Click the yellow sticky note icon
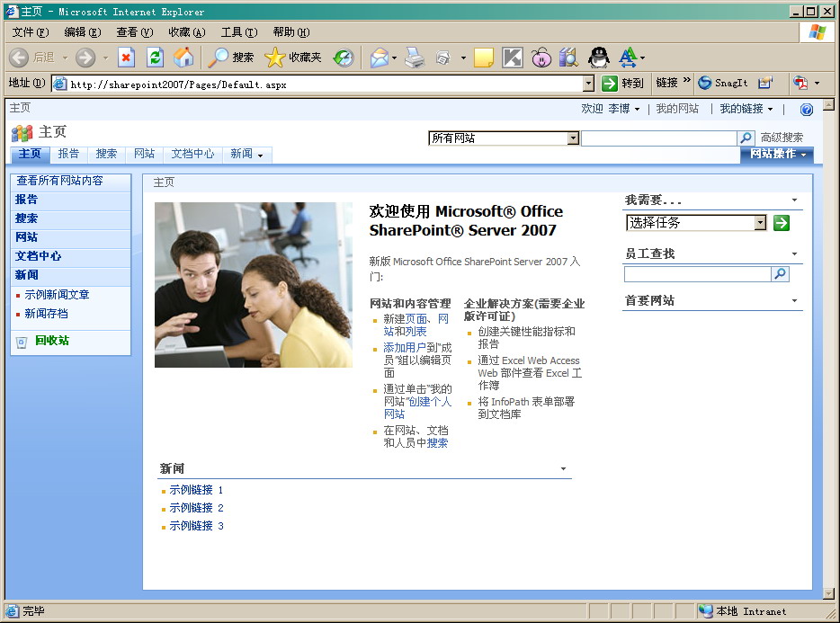Viewport: 840px width, 623px height. (483, 58)
